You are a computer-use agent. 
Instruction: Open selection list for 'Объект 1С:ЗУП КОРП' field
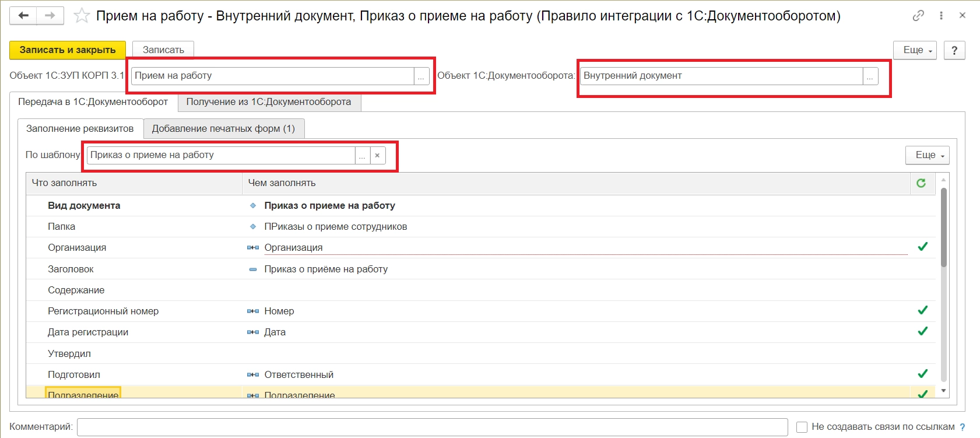(x=421, y=76)
